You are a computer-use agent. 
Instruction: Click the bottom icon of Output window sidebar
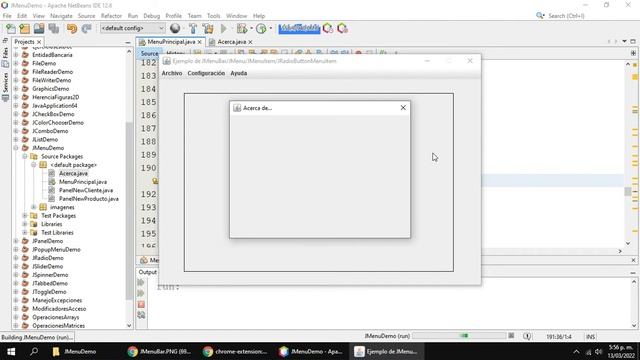coord(141,315)
